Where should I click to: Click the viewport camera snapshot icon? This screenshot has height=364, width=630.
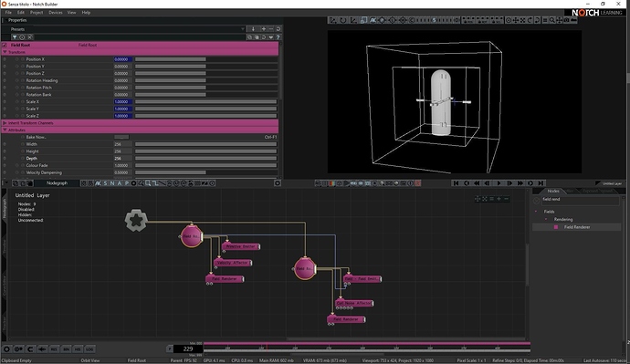[566, 20]
